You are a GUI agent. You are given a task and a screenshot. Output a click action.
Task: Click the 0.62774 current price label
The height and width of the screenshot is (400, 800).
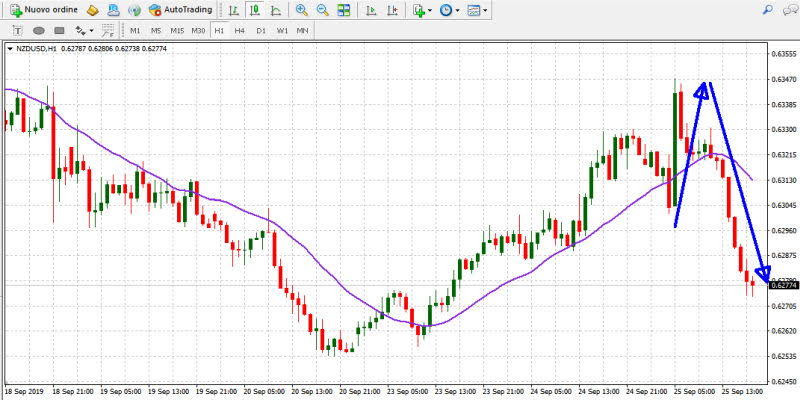click(x=782, y=286)
